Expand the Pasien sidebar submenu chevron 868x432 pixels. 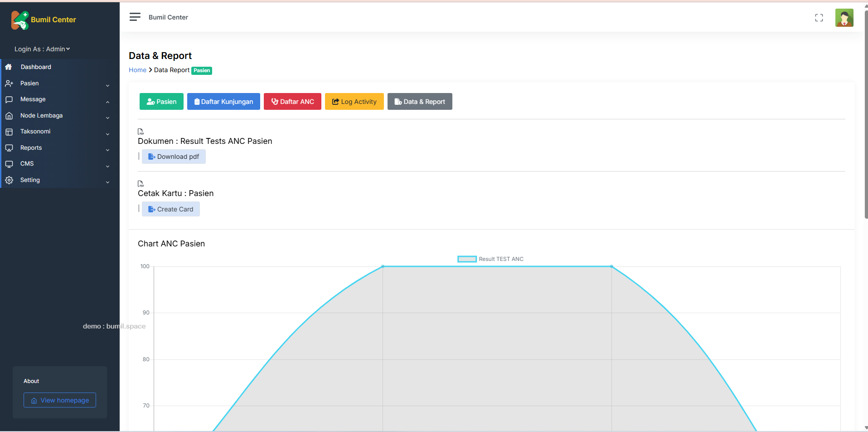(107, 85)
